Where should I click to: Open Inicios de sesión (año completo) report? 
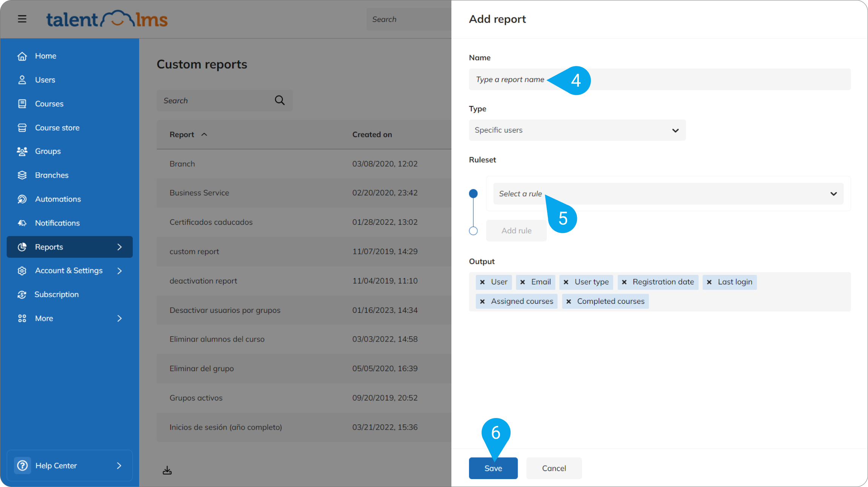[304, 427]
